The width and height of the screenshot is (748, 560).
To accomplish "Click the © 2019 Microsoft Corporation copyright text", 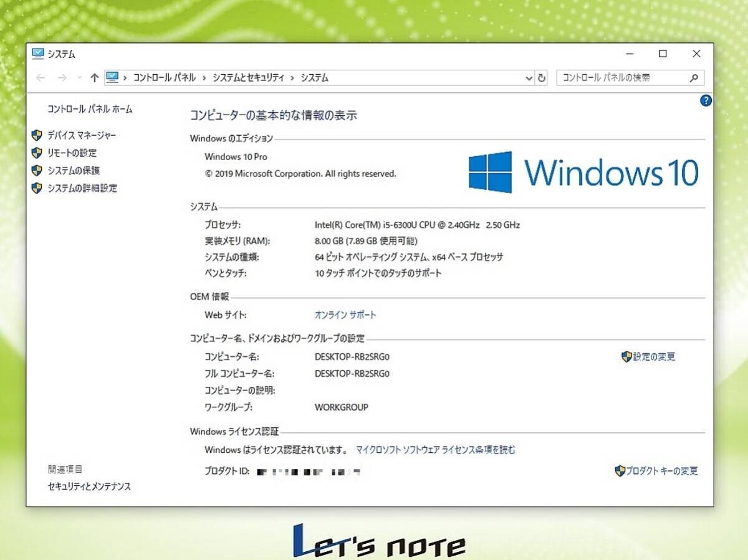I will (300, 174).
